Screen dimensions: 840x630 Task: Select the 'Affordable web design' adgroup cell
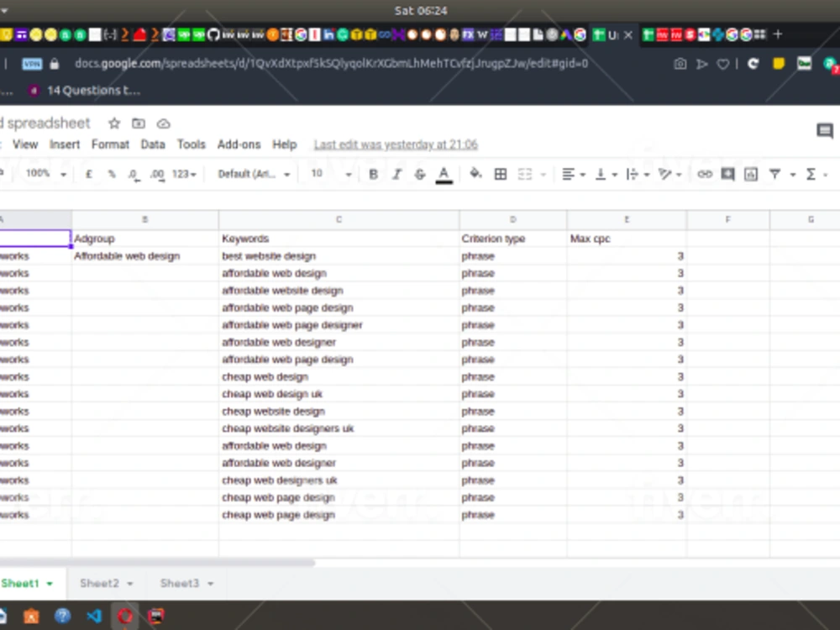tap(145, 256)
